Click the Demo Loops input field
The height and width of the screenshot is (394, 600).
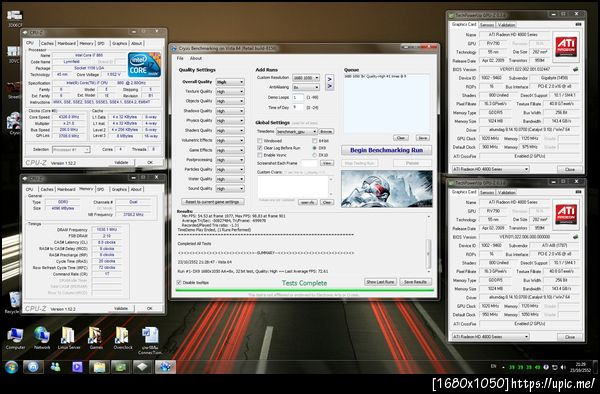coord(298,98)
